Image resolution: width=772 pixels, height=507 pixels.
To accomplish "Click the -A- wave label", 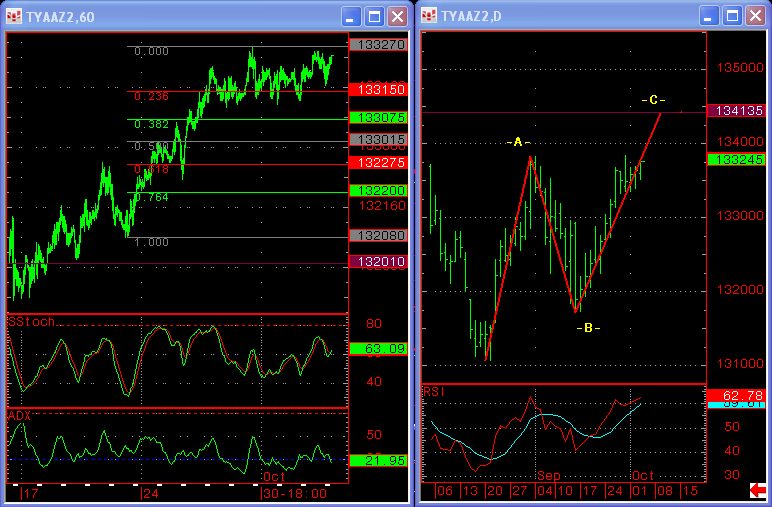I will pos(517,143).
